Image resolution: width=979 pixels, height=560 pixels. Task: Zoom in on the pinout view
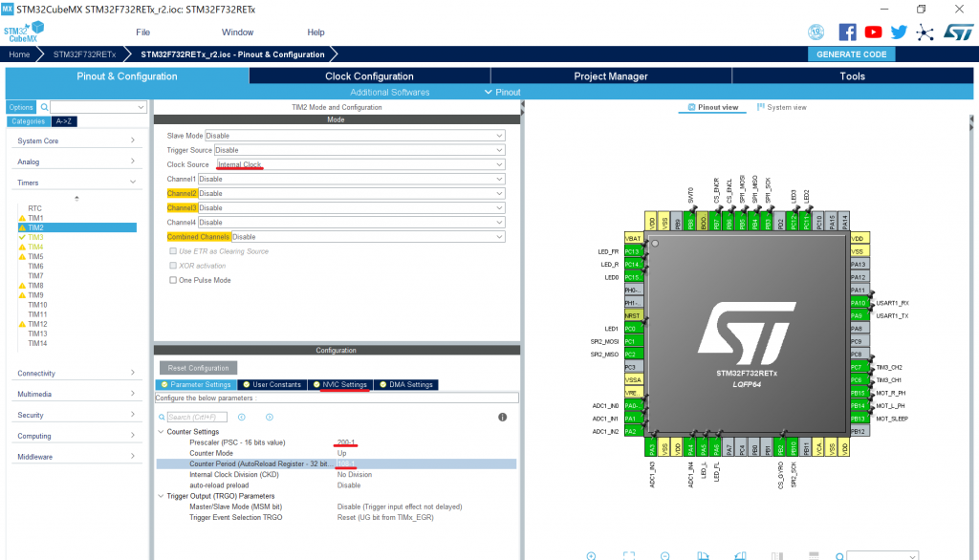pyautogui.click(x=591, y=555)
